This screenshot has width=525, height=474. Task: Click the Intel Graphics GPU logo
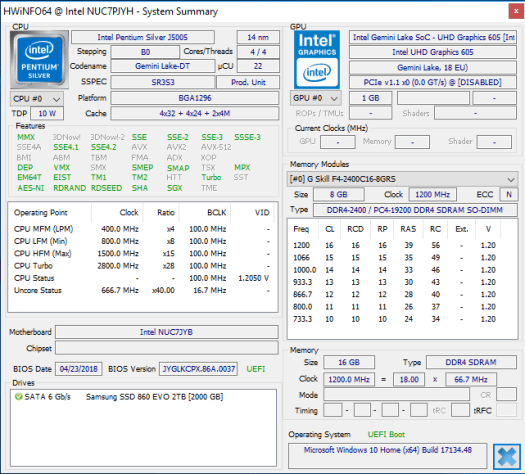317,60
